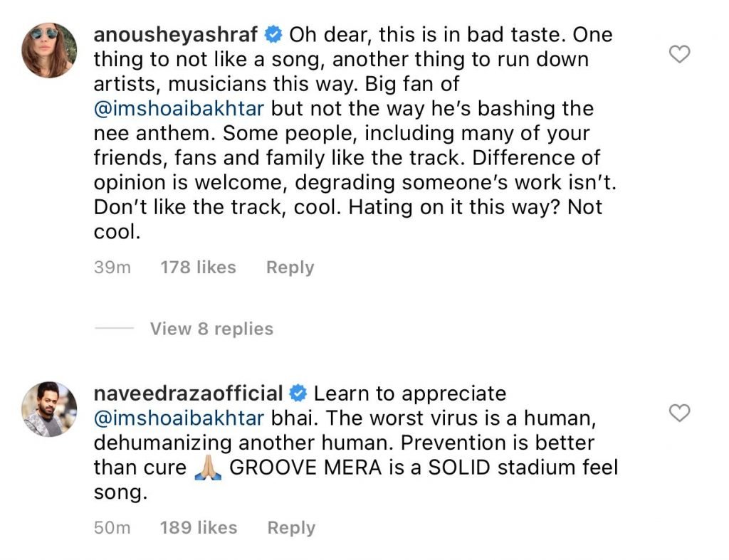729x560 pixels.
Task: Open the anousheyashraf username link
Action: tap(178, 35)
